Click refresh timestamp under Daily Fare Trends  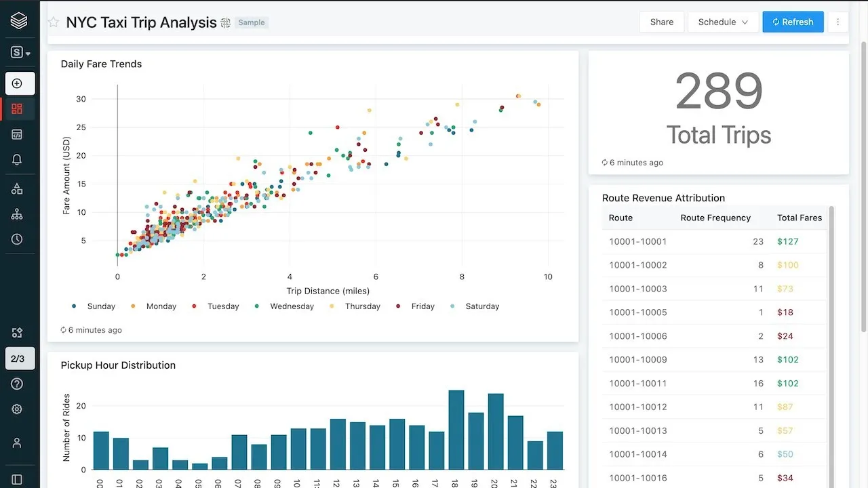point(92,330)
